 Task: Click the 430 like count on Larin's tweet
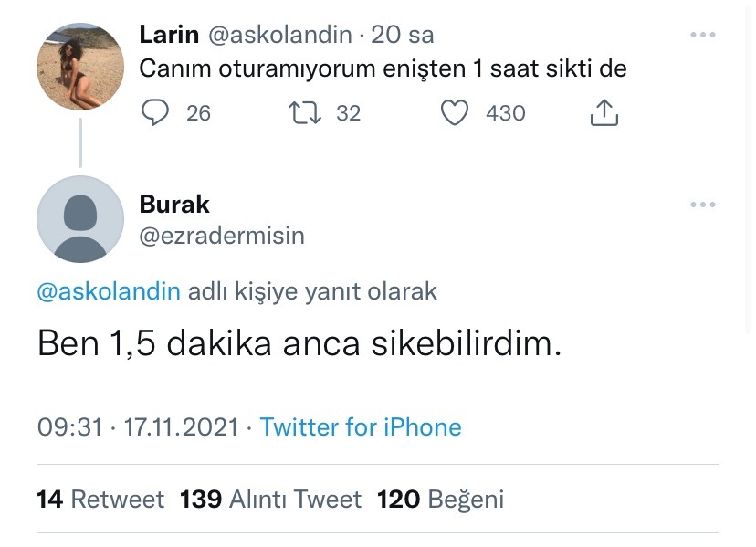tap(505, 113)
